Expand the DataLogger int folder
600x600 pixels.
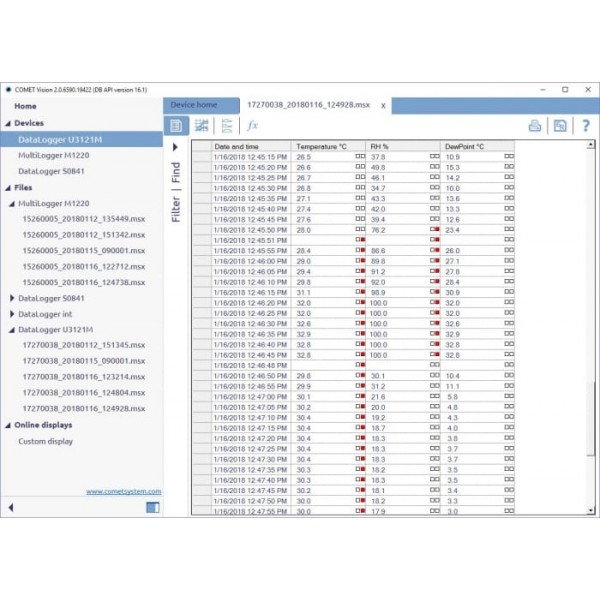tap(12, 314)
